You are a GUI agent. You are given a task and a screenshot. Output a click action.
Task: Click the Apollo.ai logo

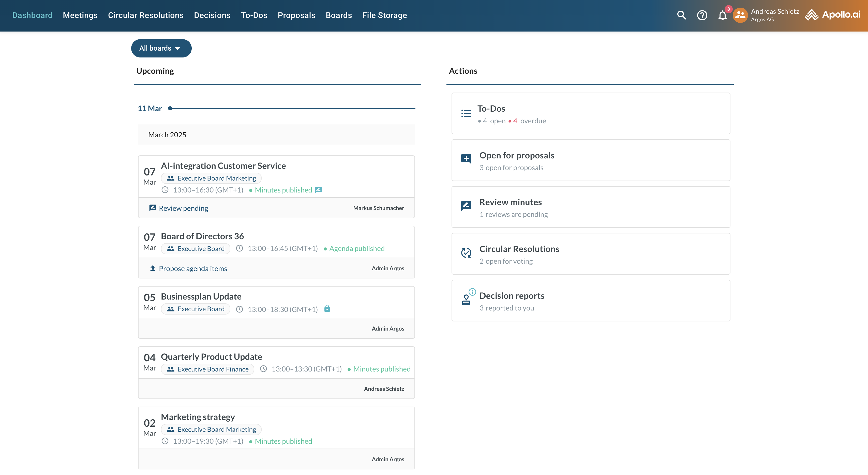click(833, 15)
